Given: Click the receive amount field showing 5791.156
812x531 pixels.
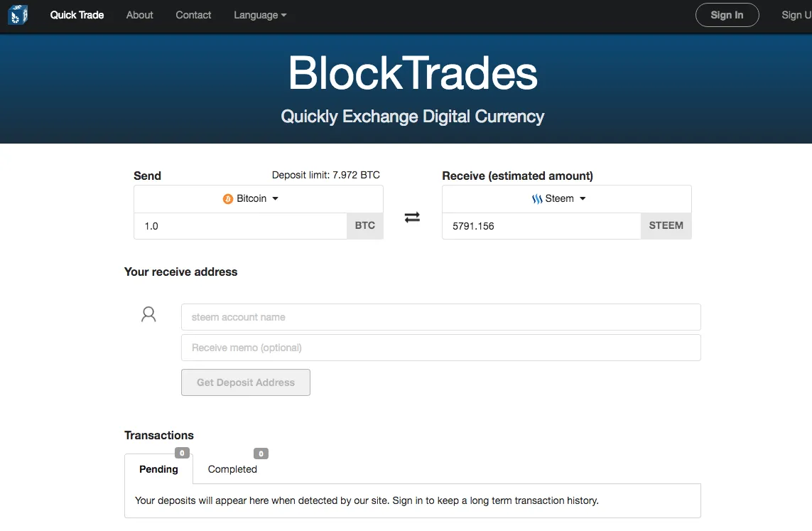Looking at the screenshot, I should [x=541, y=226].
